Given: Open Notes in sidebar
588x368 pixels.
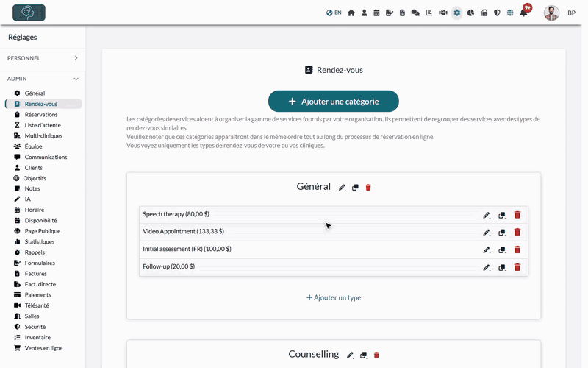Looking at the screenshot, I should tap(32, 188).
